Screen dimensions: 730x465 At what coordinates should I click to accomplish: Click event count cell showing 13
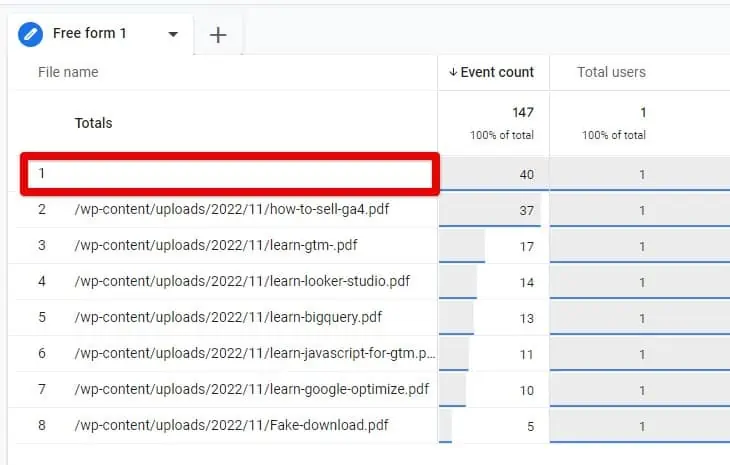(494, 318)
